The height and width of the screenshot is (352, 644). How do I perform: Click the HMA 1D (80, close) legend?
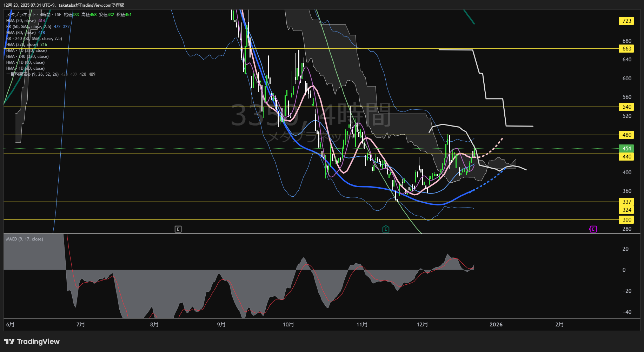pyautogui.click(x=25, y=62)
